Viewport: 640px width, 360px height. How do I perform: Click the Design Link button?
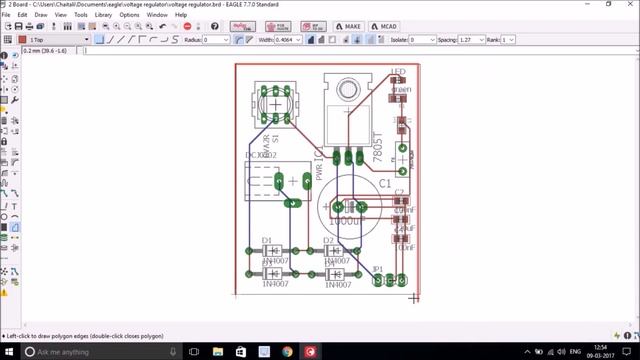click(242, 27)
